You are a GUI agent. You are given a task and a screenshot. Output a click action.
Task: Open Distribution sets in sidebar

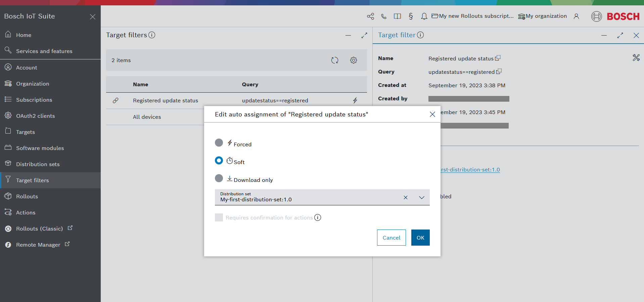(38, 164)
